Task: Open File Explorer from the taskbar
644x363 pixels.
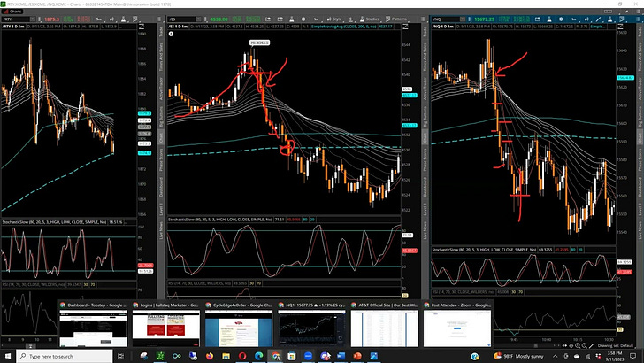Action: click(x=226, y=356)
